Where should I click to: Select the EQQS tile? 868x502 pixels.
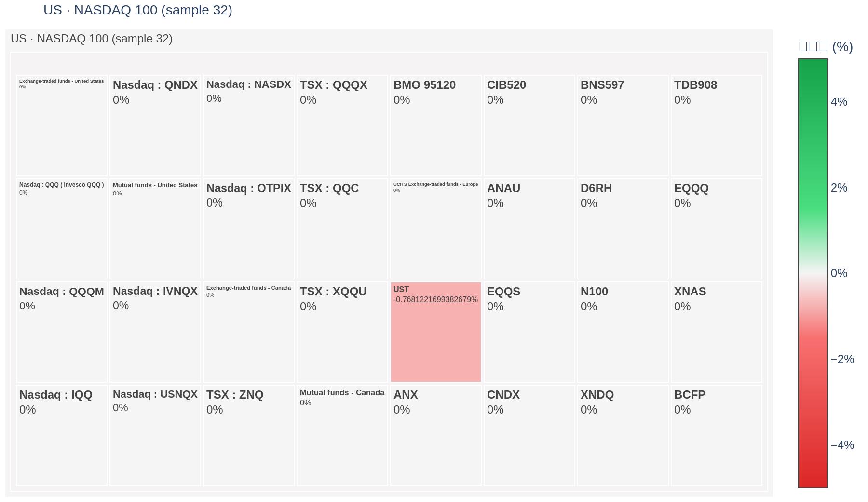[x=529, y=332]
